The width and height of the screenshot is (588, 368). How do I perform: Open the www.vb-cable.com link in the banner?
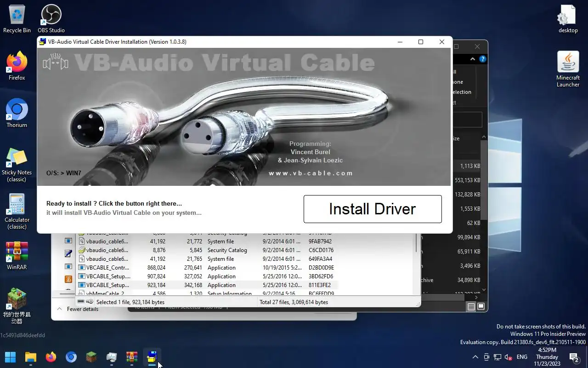(x=311, y=173)
